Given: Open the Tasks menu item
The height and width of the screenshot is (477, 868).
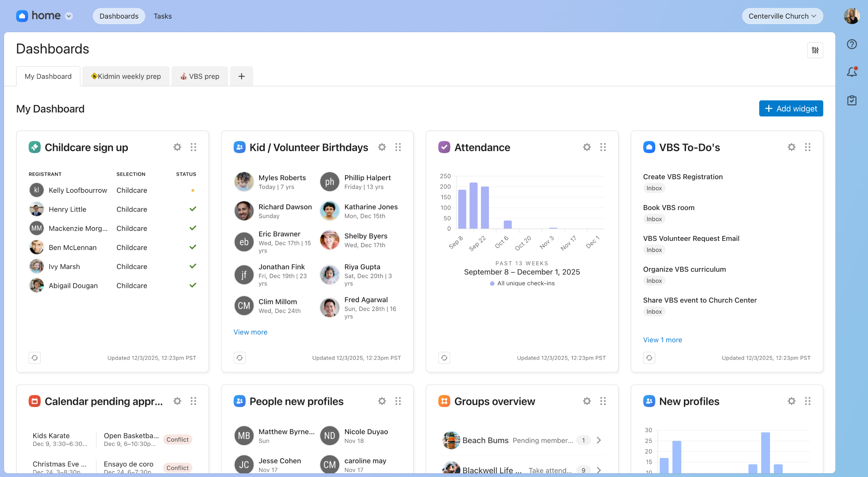Looking at the screenshot, I should 162,16.
